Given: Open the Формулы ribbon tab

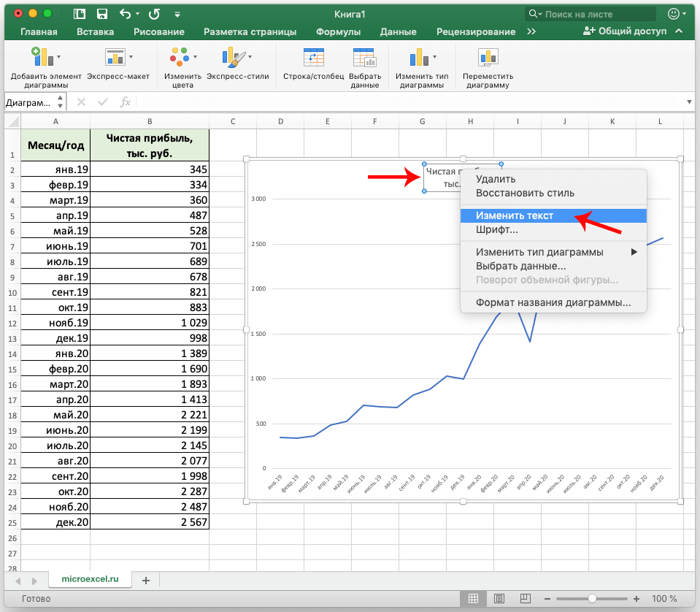Looking at the screenshot, I should 338,31.
